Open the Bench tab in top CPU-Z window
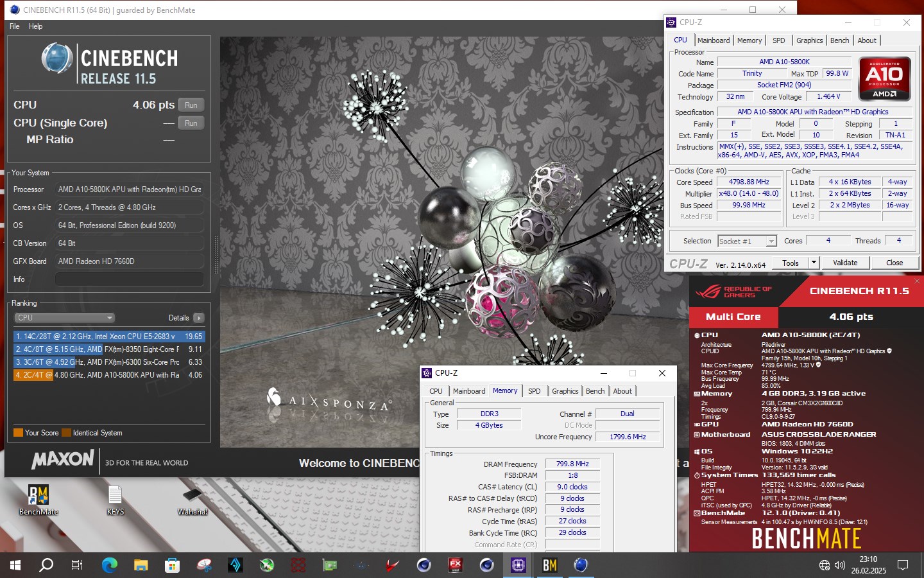The width and height of the screenshot is (924, 578). (839, 40)
